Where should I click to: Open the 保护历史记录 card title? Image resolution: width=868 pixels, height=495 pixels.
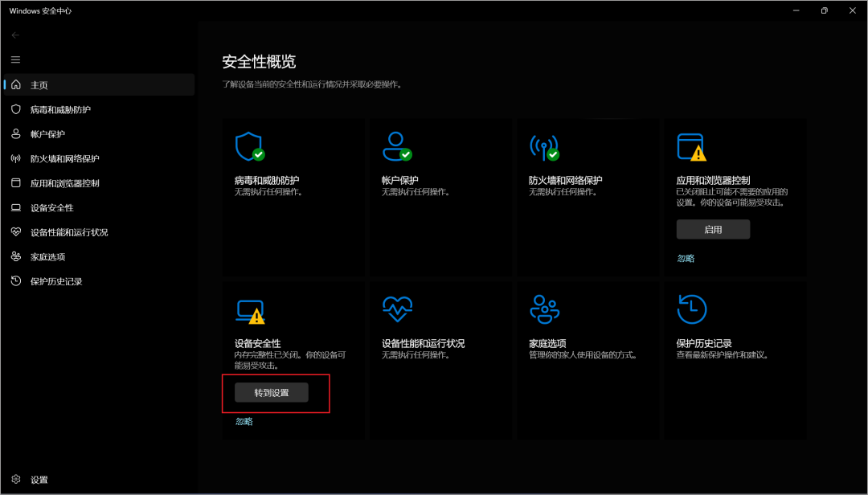click(x=704, y=344)
